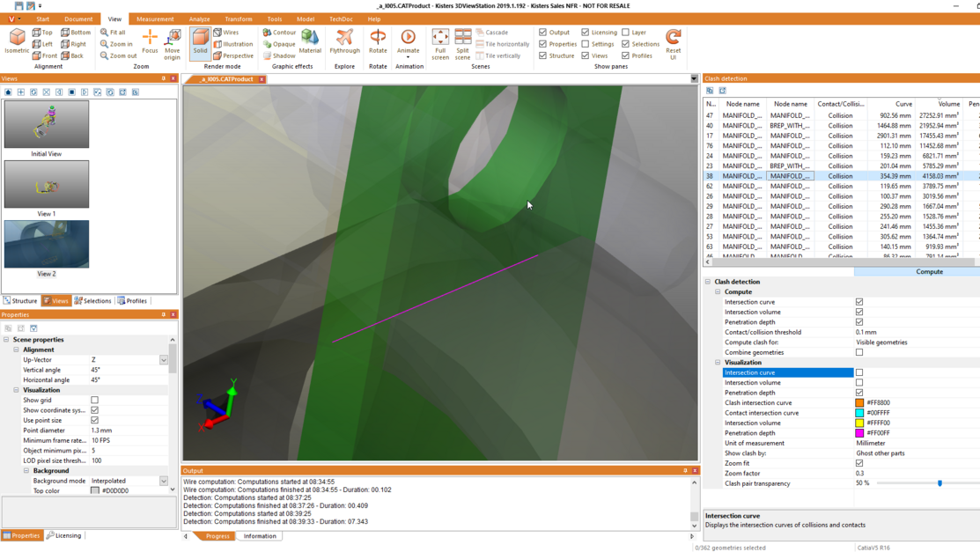Align view to Front

click(x=45, y=55)
